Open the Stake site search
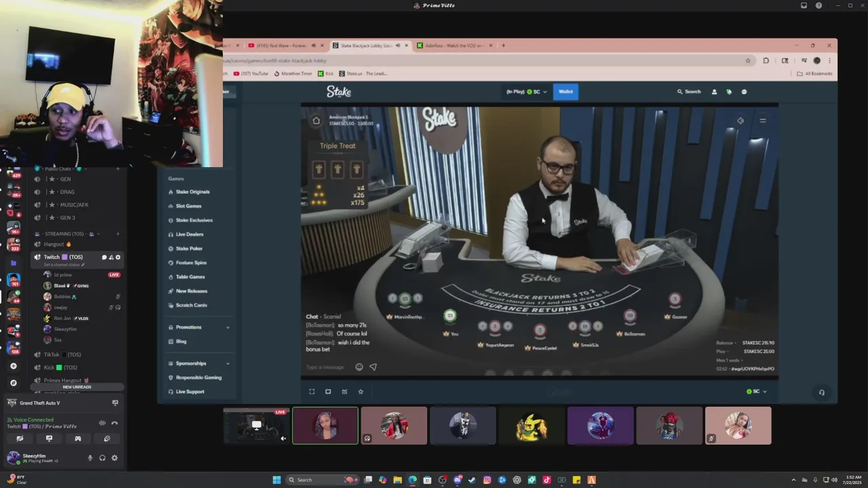 click(x=688, y=91)
